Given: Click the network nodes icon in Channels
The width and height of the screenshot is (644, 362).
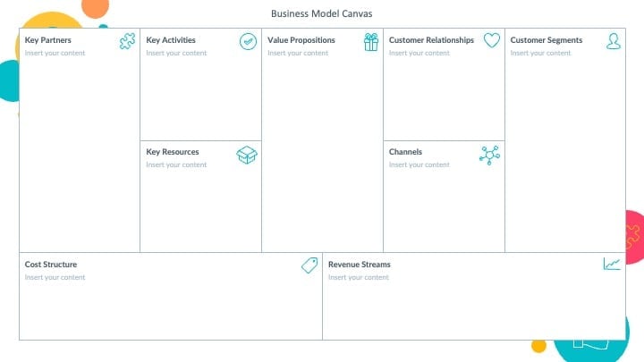Looking at the screenshot, I should (489, 156).
